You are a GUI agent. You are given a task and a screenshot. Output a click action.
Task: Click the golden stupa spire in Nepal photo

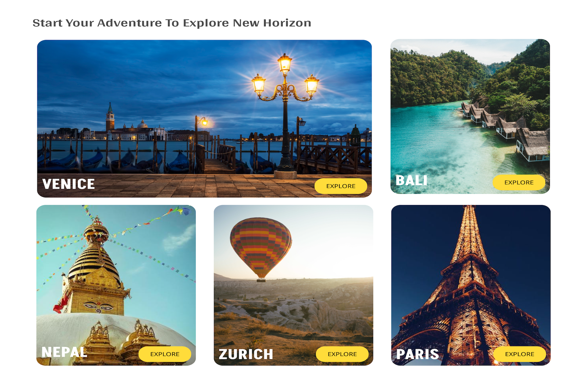[95, 250]
